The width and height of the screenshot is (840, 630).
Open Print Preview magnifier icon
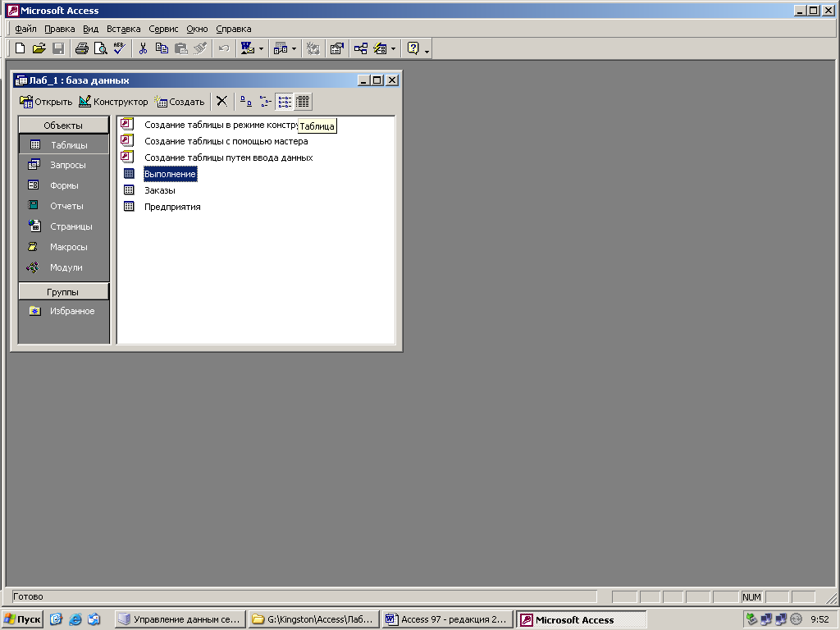click(x=100, y=48)
